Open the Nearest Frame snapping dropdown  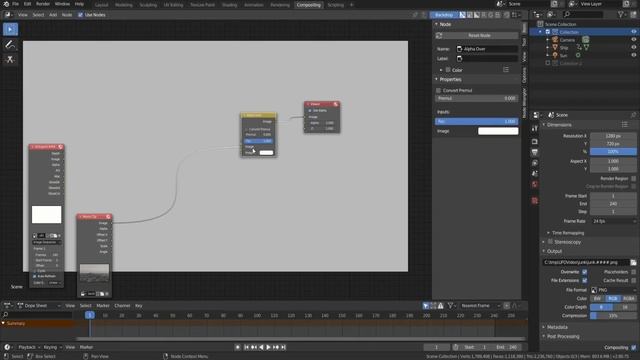coord(480,305)
